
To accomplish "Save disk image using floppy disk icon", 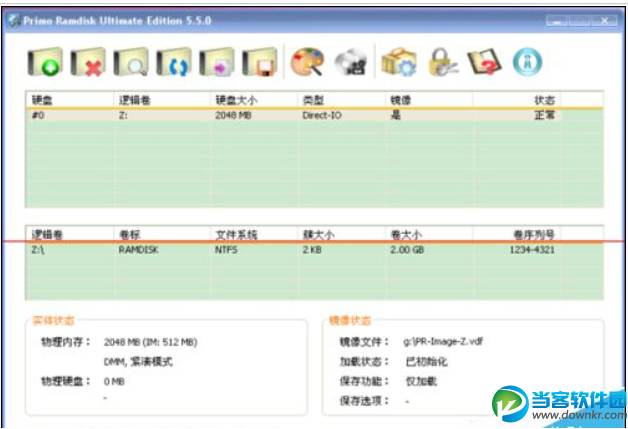I will click(260, 62).
